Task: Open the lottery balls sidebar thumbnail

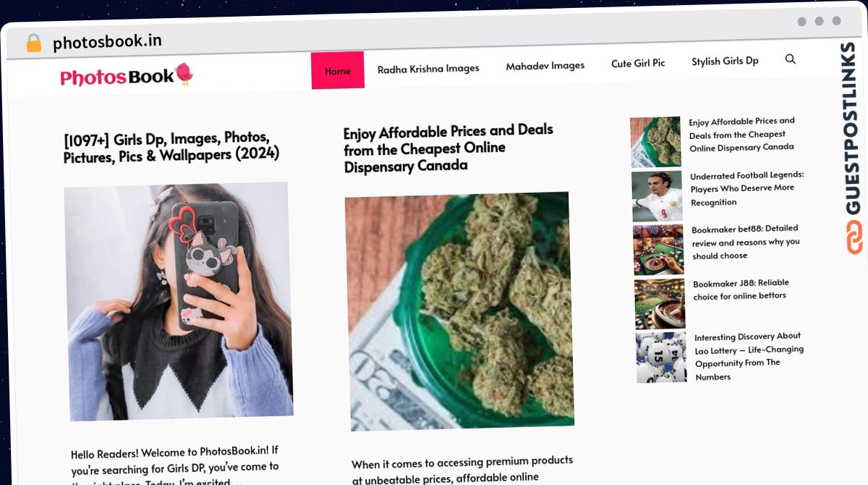Action: [x=662, y=357]
